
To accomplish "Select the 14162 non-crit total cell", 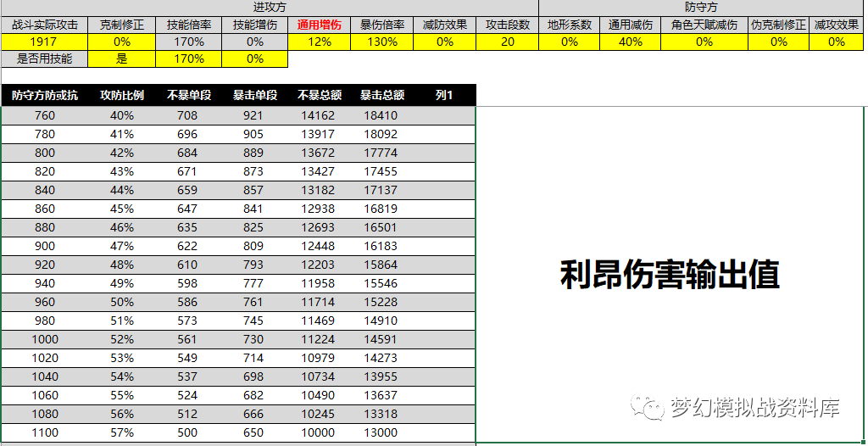I will [318, 116].
